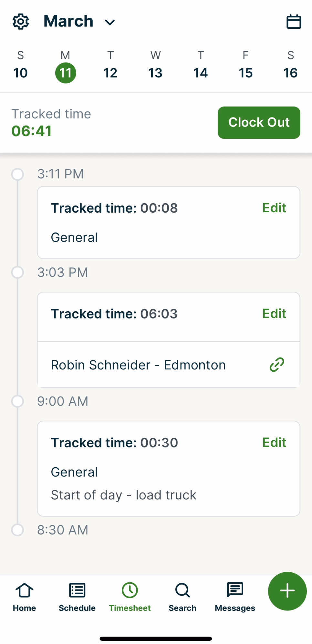Image resolution: width=312 pixels, height=644 pixels.
Task: Go to the Home tab
Action: [24, 597]
